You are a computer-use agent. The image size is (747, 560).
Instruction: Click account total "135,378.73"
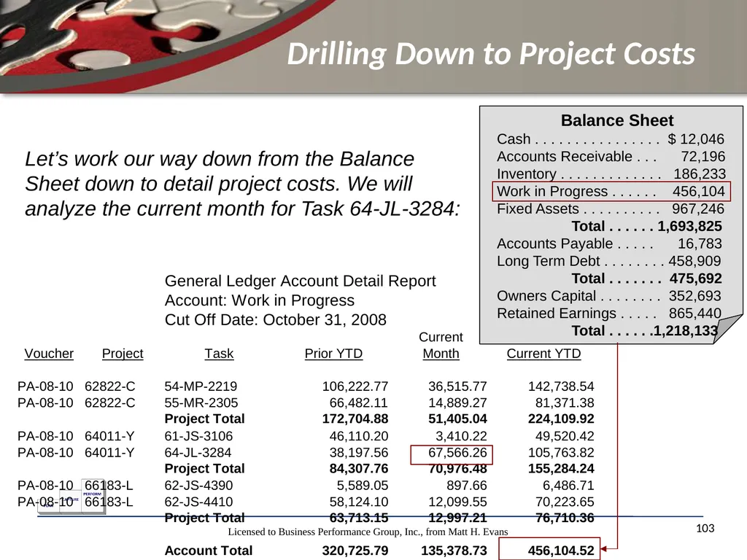tap(454, 551)
